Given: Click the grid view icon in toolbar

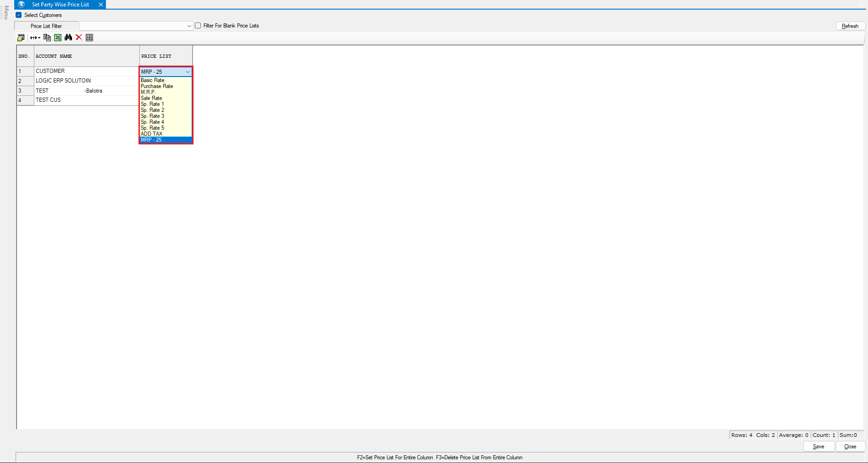Looking at the screenshot, I should point(89,38).
